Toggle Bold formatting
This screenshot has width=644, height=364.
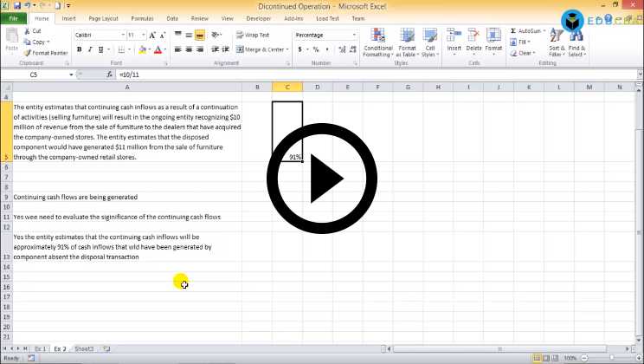click(x=79, y=49)
